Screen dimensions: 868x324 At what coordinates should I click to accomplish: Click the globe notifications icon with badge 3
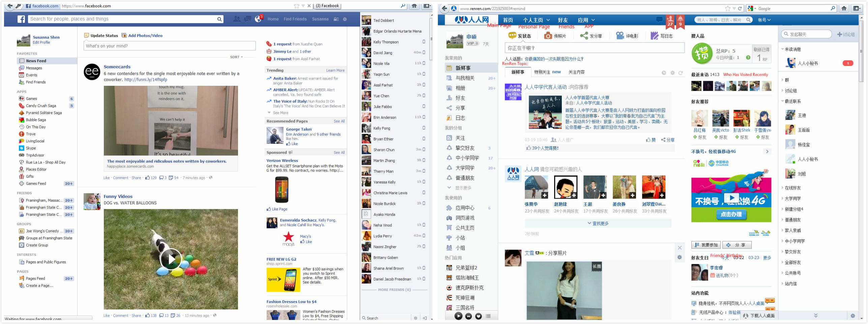[258, 19]
